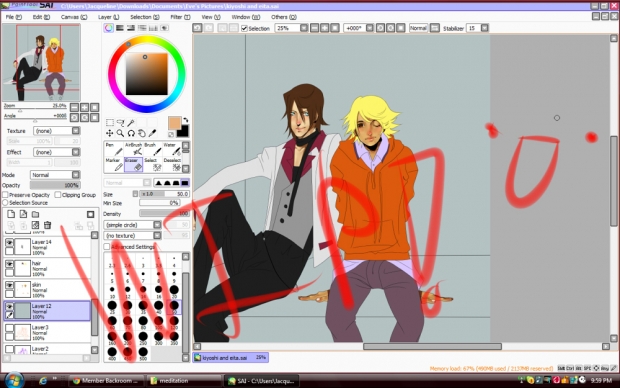
Task: Open the File menu
Action: (x=14, y=17)
